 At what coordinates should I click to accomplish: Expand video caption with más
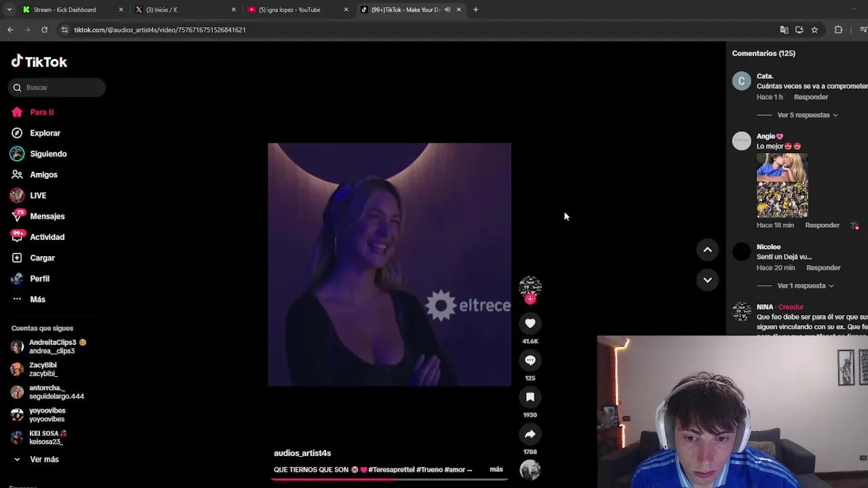pyautogui.click(x=496, y=470)
